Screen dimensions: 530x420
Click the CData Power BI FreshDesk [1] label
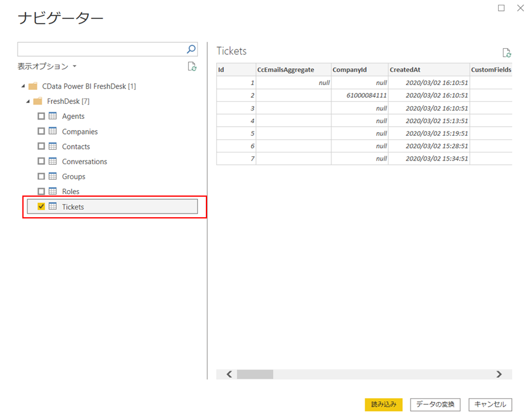(x=89, y=86)
